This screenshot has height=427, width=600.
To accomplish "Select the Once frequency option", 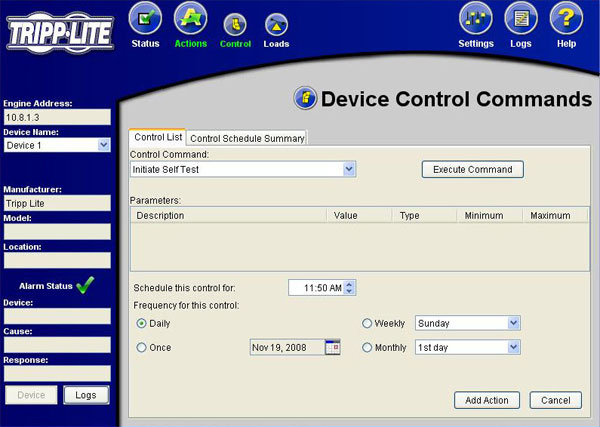I will (x=142, y=347).
